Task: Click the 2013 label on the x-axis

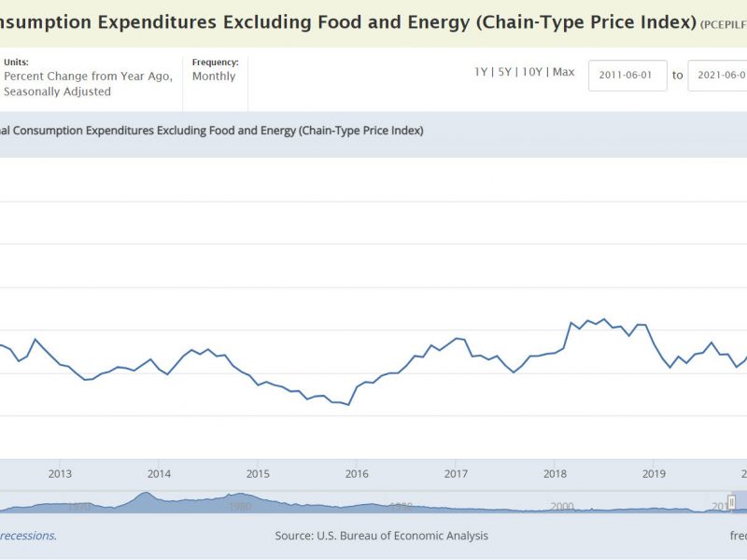Action: point(60,473)
